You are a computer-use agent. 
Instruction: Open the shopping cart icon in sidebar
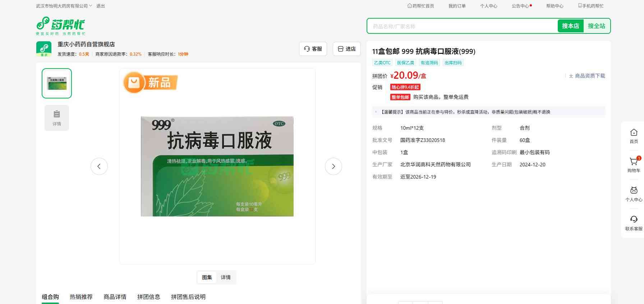[x=634, y=162]
